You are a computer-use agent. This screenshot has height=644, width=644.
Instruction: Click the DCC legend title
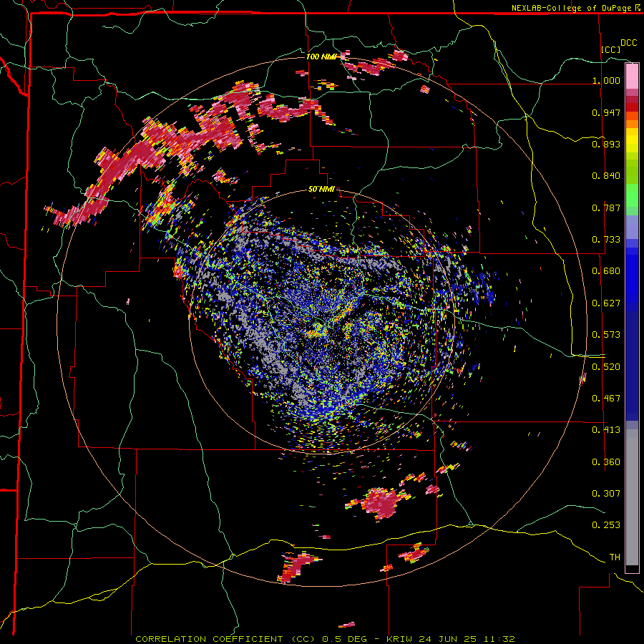[x=628, y=43]
